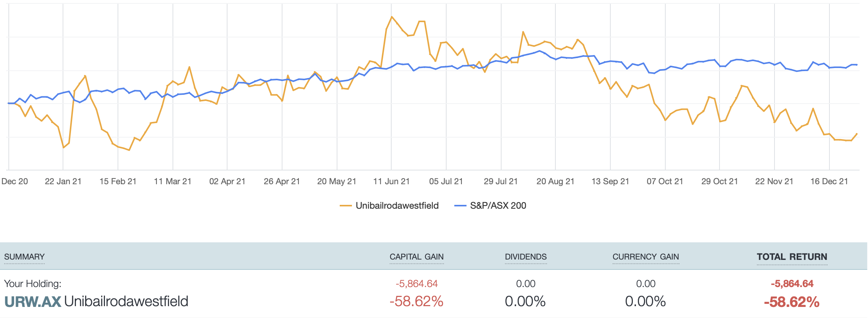Screen dimensions: 868x318
Task: Click the 16 Dec 21 date axis label
Action: (x=829, y=182)
